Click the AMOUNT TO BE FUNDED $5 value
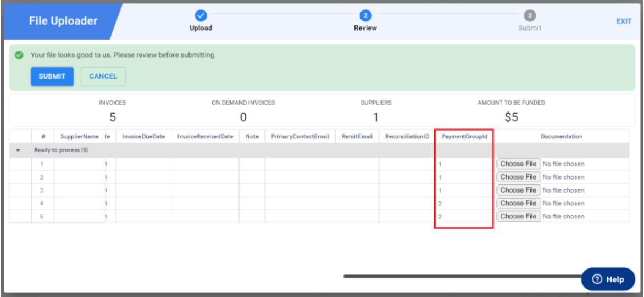 pyautogui.click(x=512, y=117)
